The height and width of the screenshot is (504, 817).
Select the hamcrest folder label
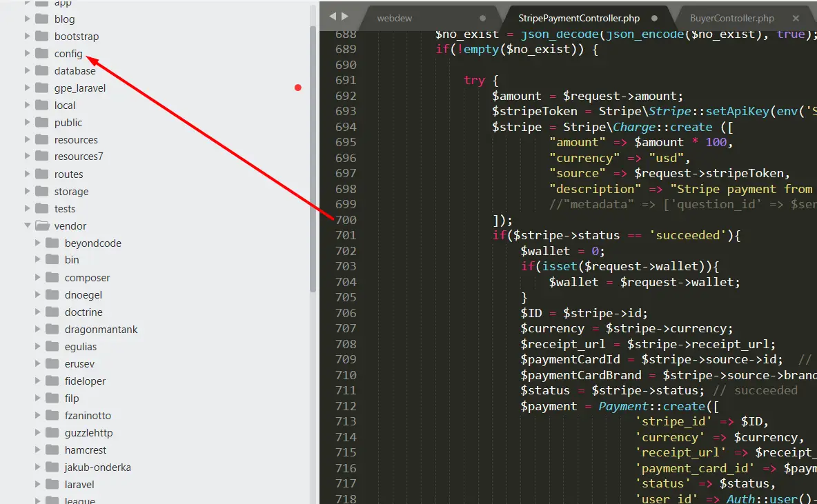click(x=86, y=450)
